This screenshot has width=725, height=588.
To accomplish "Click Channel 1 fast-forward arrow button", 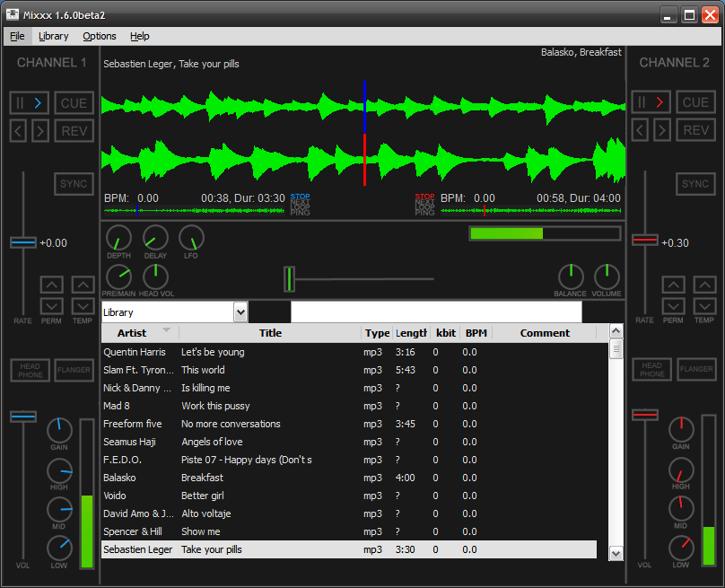I will (40, 131).
